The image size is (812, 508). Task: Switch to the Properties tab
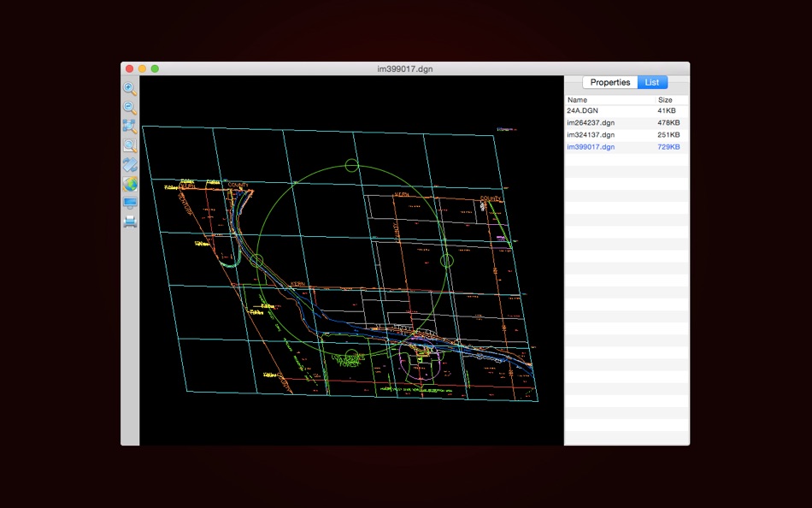[x=610, y=83]
